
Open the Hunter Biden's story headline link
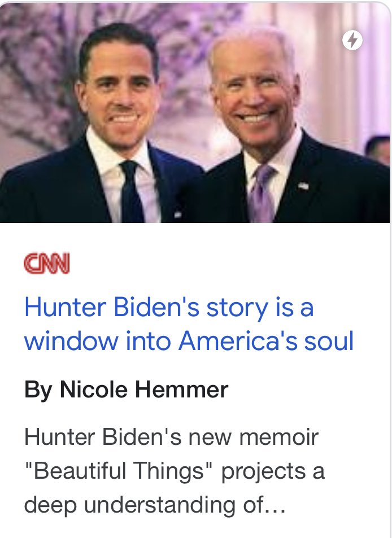[x=189, y=325]
